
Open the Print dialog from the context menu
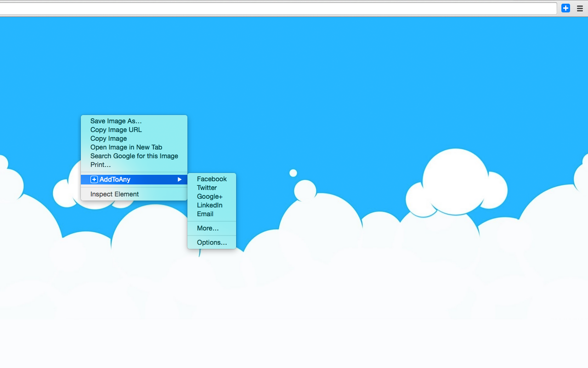[100, 165]
